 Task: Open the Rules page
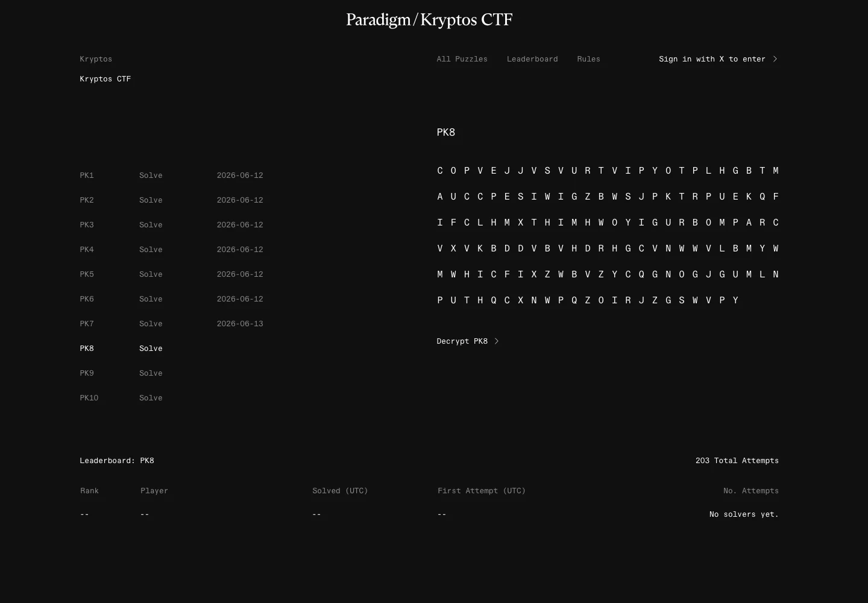point(588,59)
